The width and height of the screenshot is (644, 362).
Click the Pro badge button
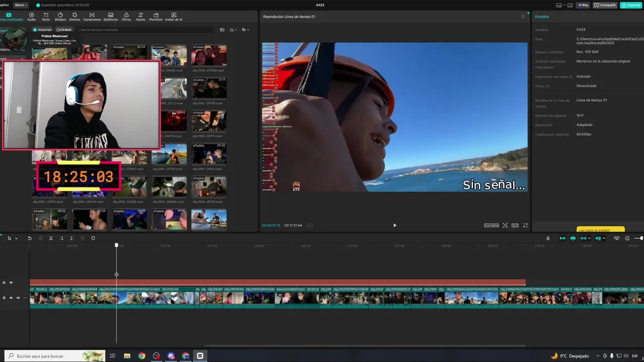coord(583,5)
